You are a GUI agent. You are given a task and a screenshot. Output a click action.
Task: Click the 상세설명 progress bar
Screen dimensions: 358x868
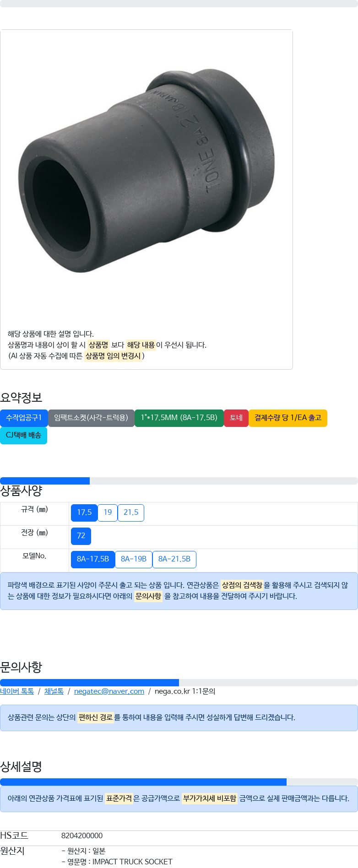click(179, 782)
